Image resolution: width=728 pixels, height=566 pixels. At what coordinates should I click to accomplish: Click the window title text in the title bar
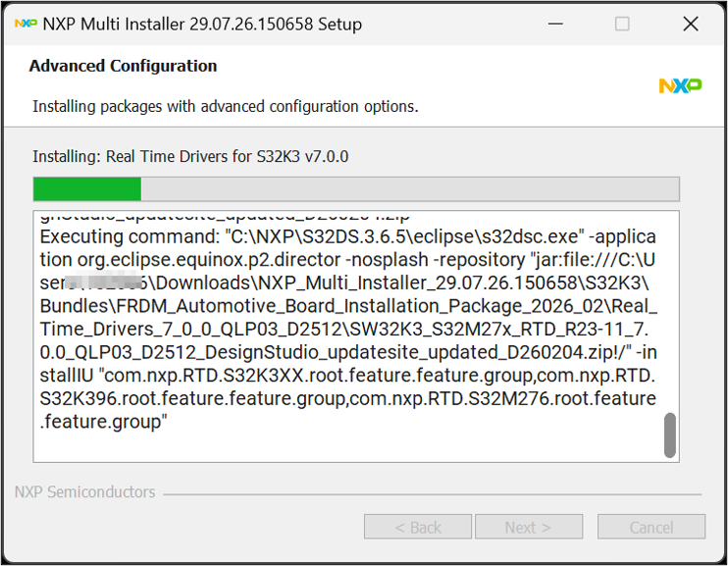coord(202,24)
